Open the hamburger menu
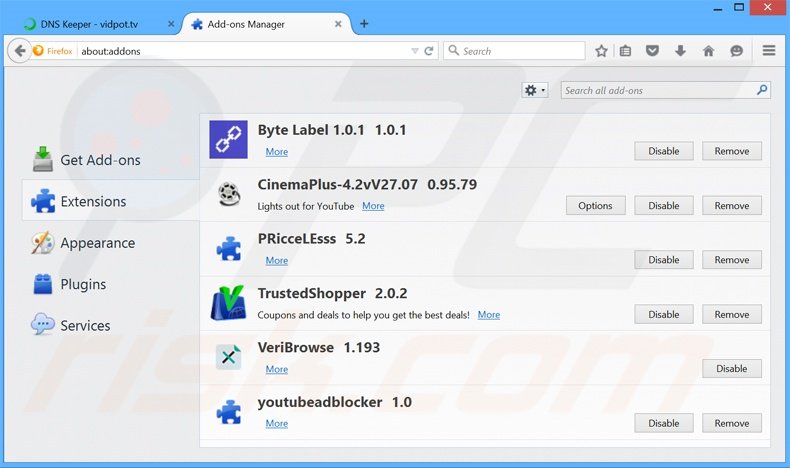The image size is (790, 468). [x=769, y=50]
